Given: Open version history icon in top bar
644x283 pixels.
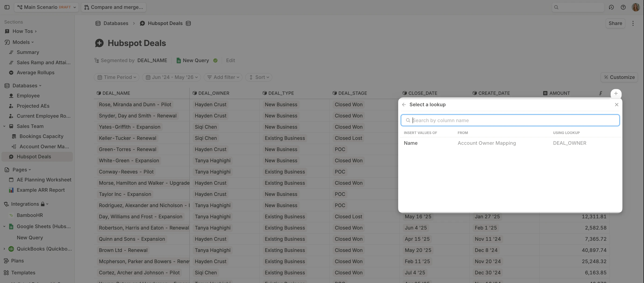Looking at the screenshot, I should tap(612, 7).
